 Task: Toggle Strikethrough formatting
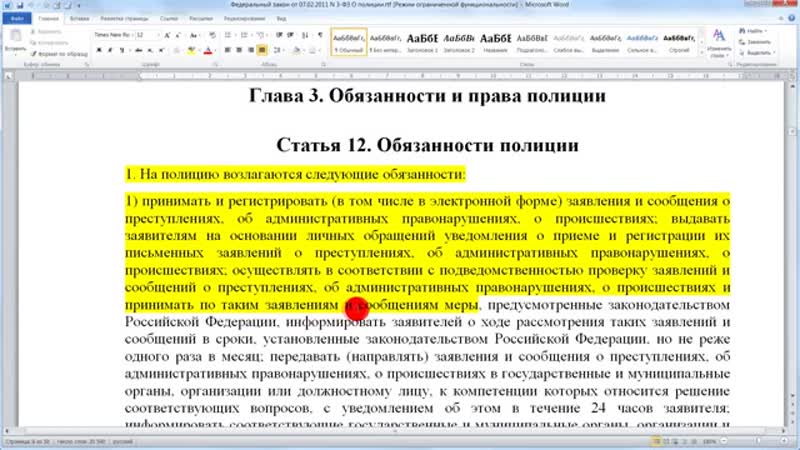click(x=138, y=50)
